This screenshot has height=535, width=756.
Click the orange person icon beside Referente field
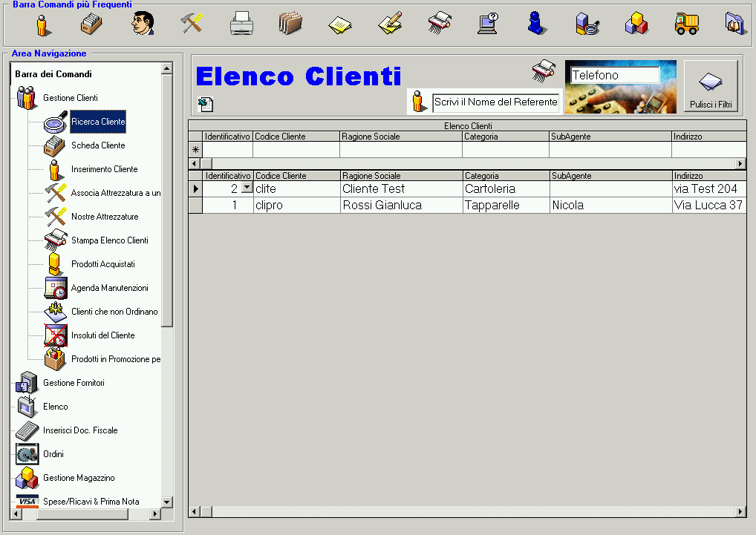pyautogui.click(x=419, y=101)
